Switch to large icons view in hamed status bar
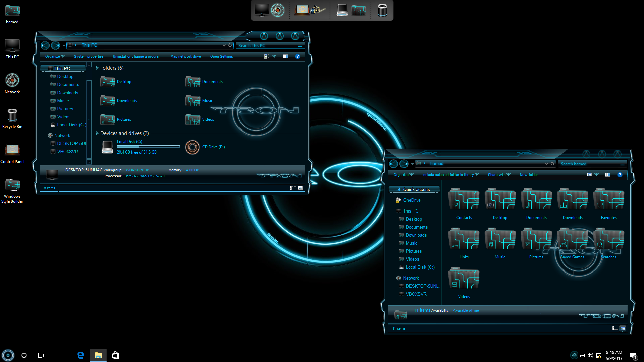The height and width of the screenshot is (362, 644). [623, 328]
